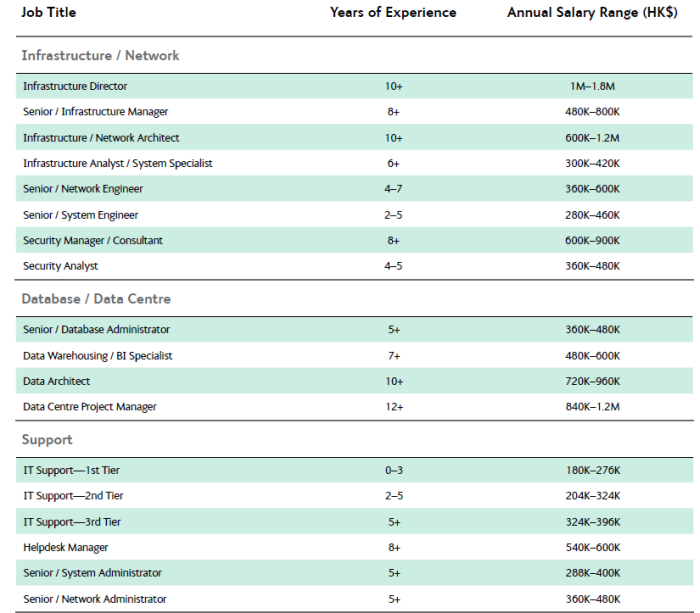Screen dimensions: 700x613
Task: Select the 'Infrastructure / Network' section heading
Action: [100, 55]
